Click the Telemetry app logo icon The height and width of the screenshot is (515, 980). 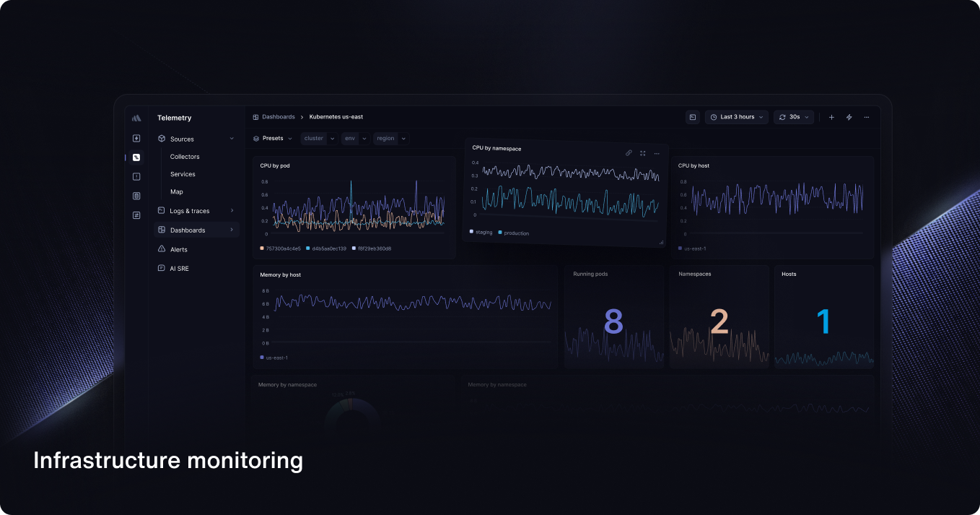tap(136, 118)
